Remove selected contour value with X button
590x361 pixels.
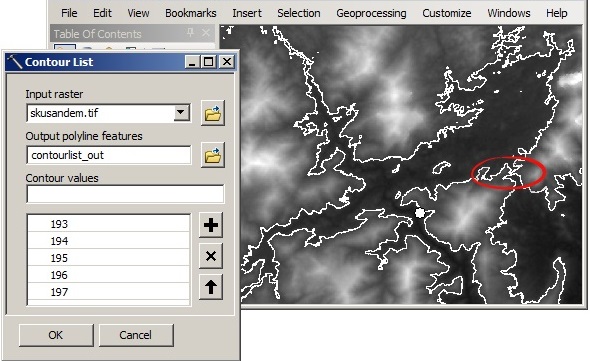click(211, 256)
